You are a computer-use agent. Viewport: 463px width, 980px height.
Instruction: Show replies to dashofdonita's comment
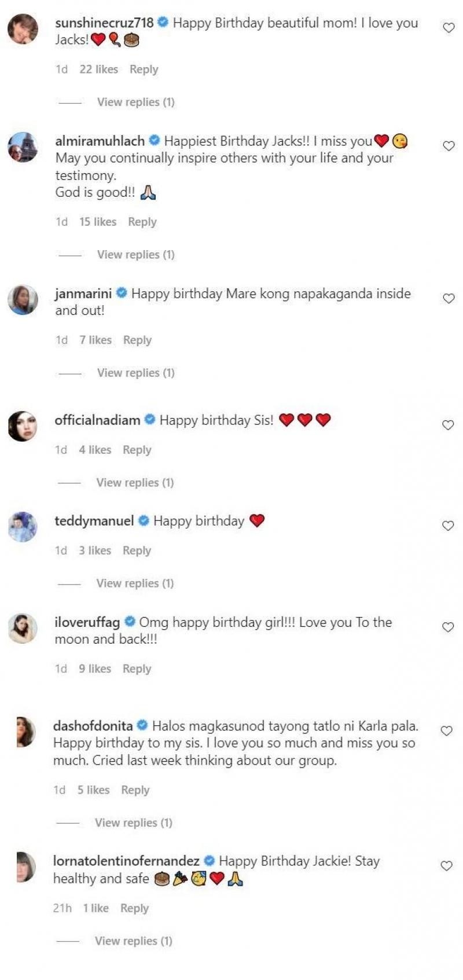pyautogui.click(x=133, y=823)
